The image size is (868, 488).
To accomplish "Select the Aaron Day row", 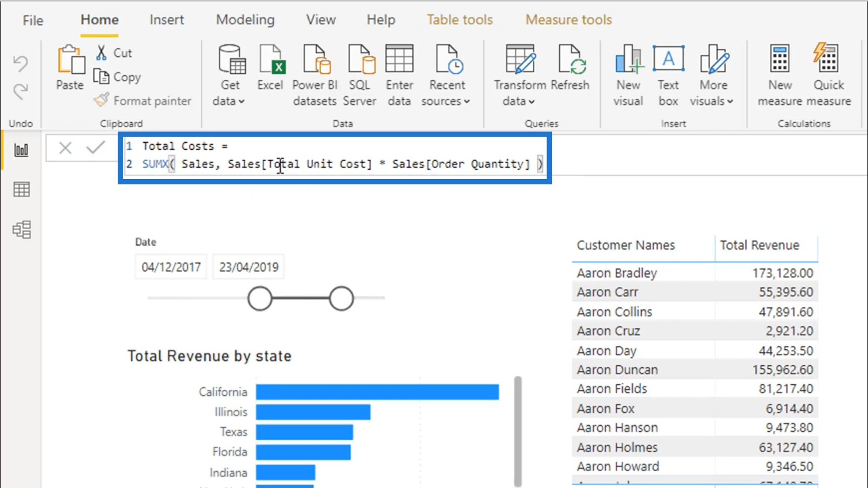I will pos(695,351).
